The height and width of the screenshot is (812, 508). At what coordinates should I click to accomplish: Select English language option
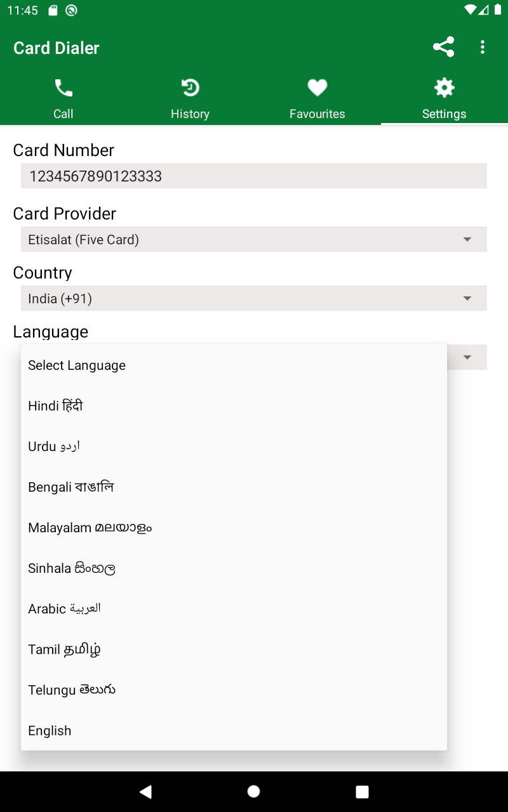pos(234,731)
